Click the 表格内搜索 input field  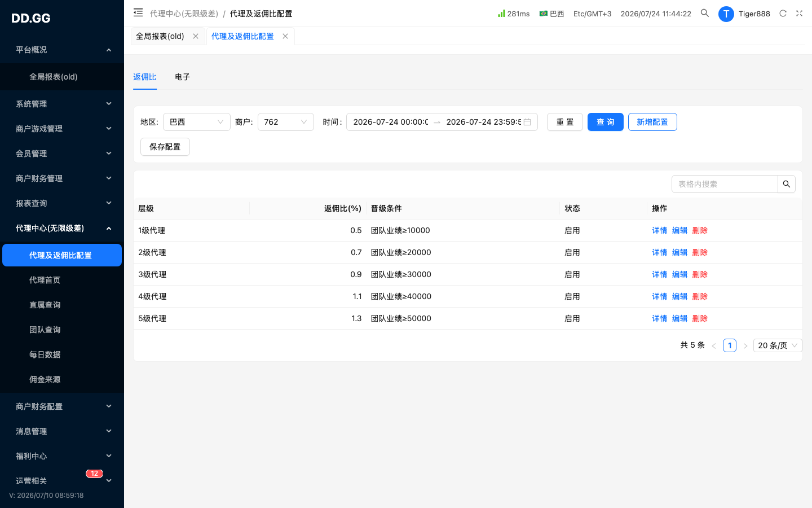pos(725,184)
